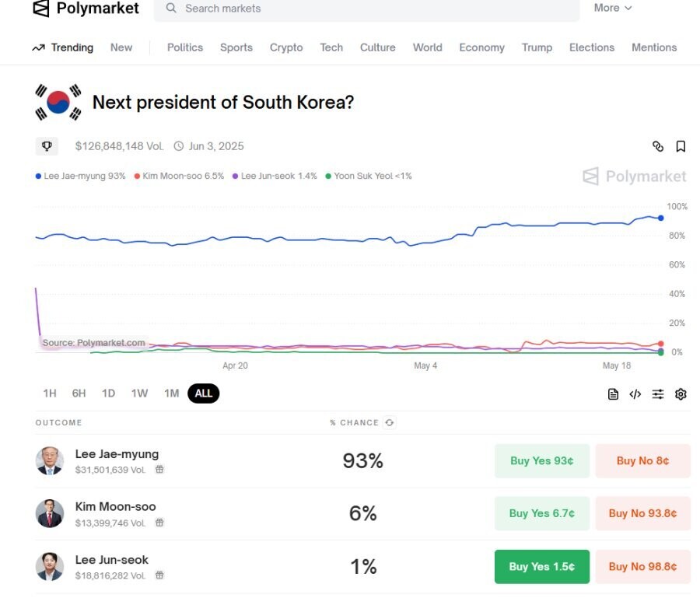Open the Politics category tab
The image size is (700, 598).
click(185, 47)
